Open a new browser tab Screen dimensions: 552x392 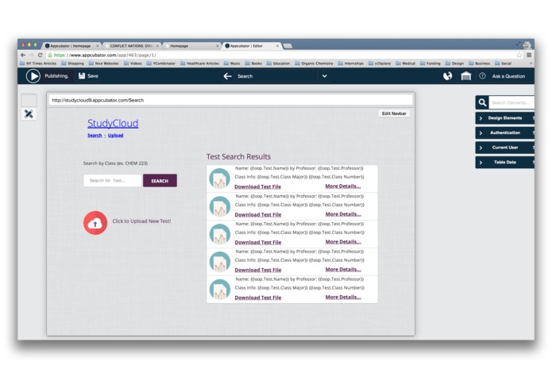(288, 46)
